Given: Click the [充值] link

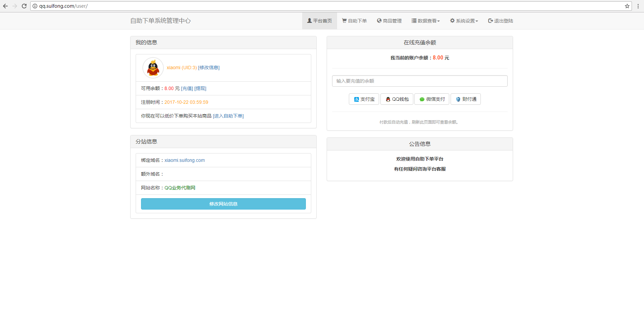Looking at the screenshot, I should click(187, 88).
